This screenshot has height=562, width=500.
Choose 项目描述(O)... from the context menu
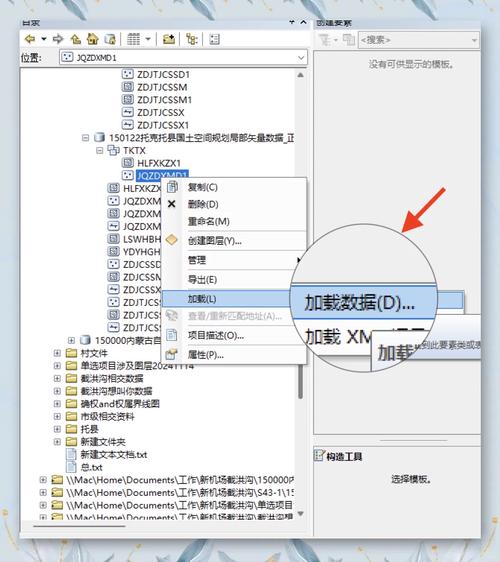point(234,335)
